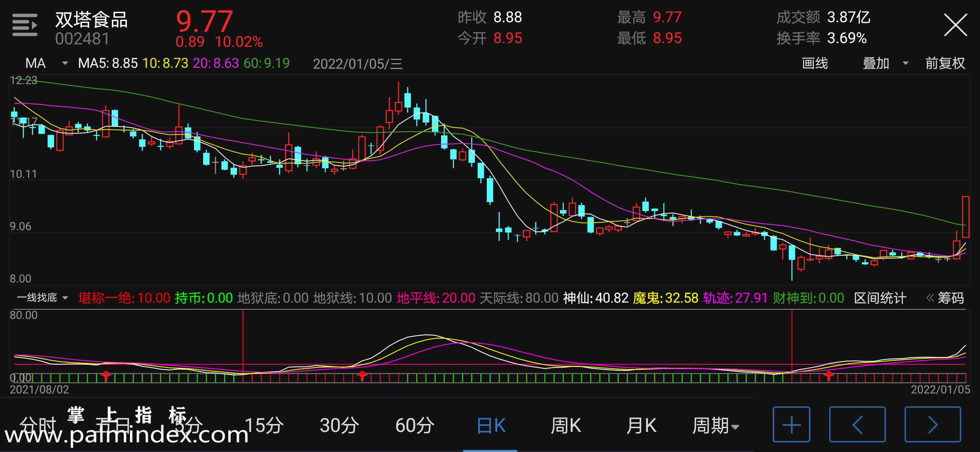Click the MA5: 8.85 value
This screenshot has height=452, width=980.
108,63
